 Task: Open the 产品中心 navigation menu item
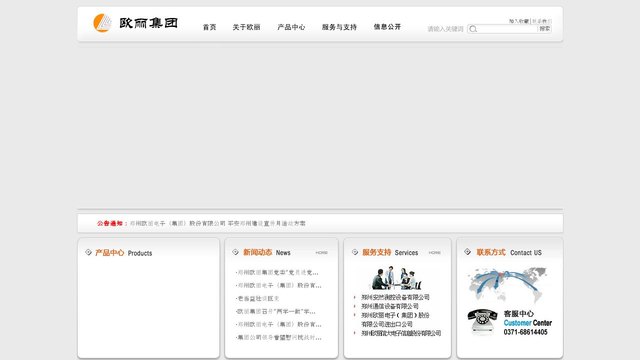pyautogui.click(x=291, y=27)
